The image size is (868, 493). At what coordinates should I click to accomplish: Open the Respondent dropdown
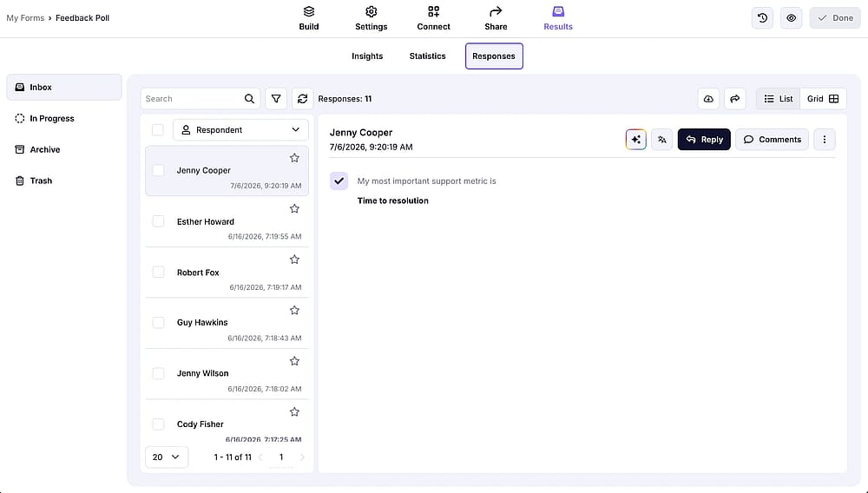[x=240, y=129]
